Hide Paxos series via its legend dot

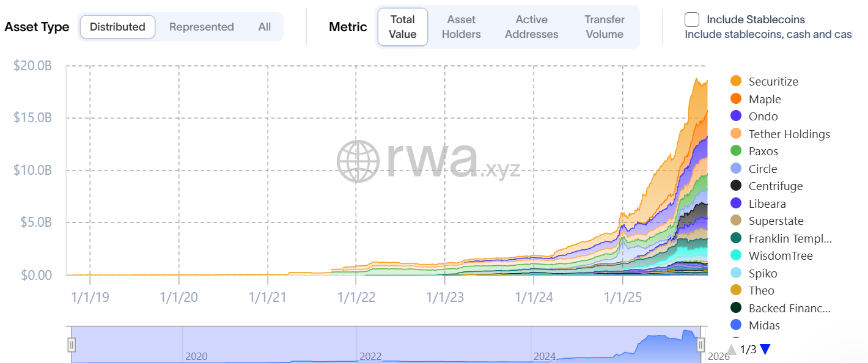(736, 151)
